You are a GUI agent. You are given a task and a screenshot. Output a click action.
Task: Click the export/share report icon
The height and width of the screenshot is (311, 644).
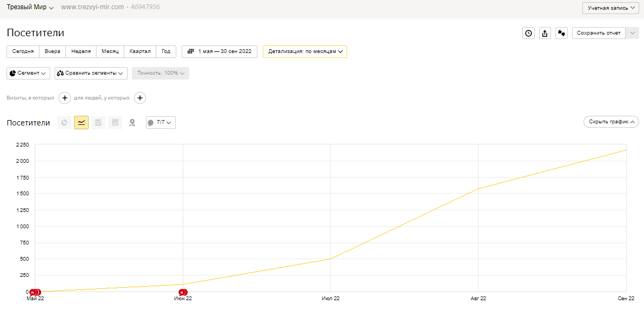click(545, 33)
